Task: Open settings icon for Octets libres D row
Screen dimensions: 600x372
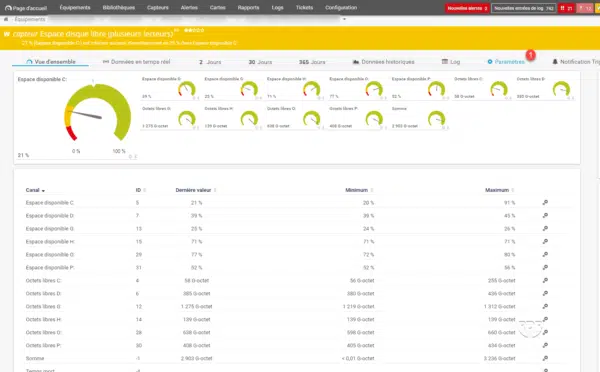Action: (545, 294)
